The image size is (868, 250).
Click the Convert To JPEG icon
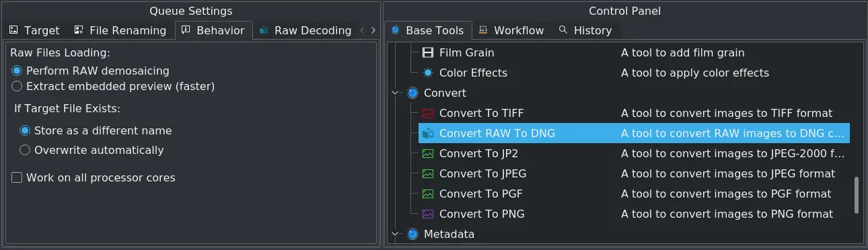pos(428,173)
